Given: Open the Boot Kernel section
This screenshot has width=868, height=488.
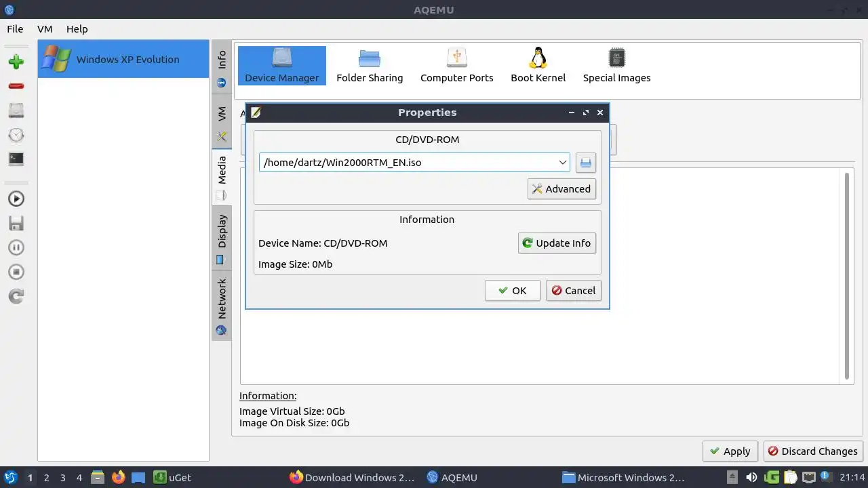Looking at the screenshot, I should pyautogui.click(x=538, y=66).
